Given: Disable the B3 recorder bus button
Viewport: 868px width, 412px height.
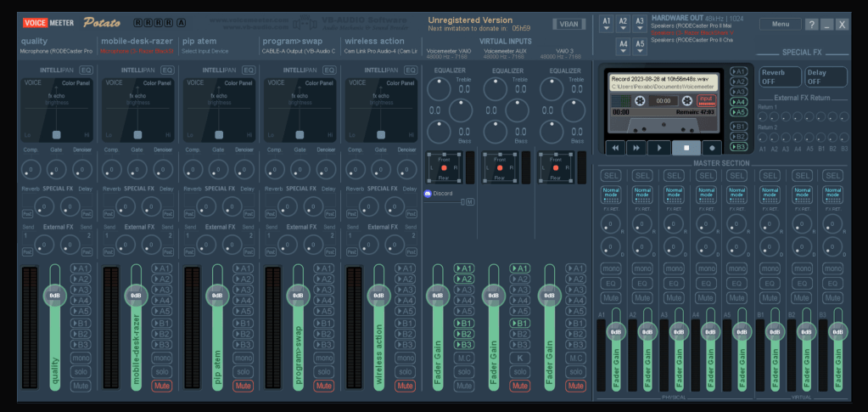Looking at the screenshot, I should pyautogui.click(x=738, y=146).
